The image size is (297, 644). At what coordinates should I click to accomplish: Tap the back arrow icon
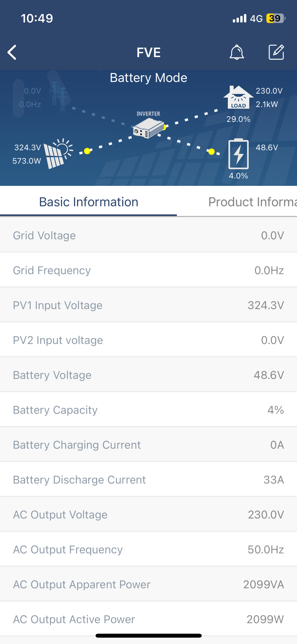tap(12, 52)
